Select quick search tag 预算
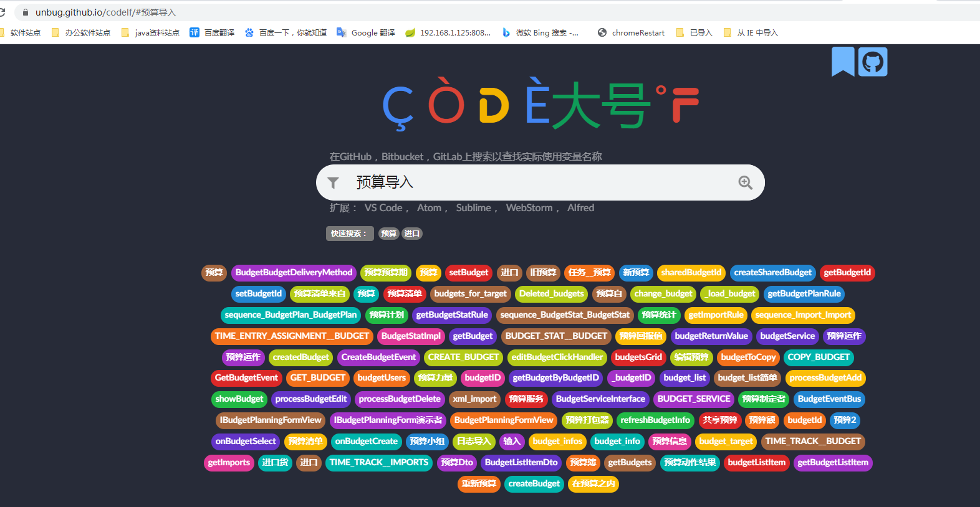 388,234
